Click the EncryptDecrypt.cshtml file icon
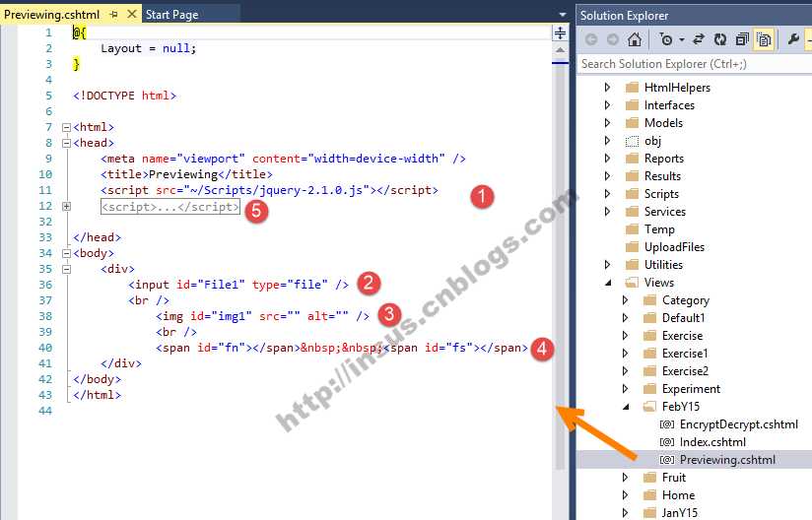 (x=667, y=424)
